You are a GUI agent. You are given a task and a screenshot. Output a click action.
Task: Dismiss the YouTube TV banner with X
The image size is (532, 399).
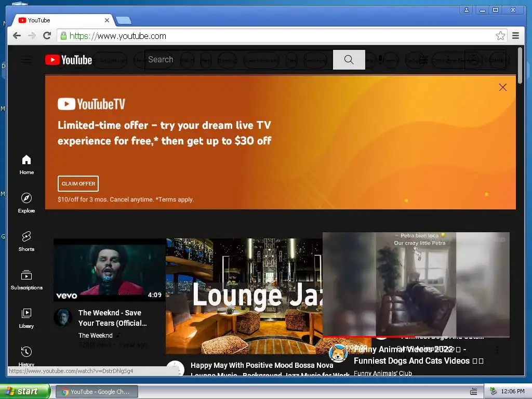click(x=502, y=87)
